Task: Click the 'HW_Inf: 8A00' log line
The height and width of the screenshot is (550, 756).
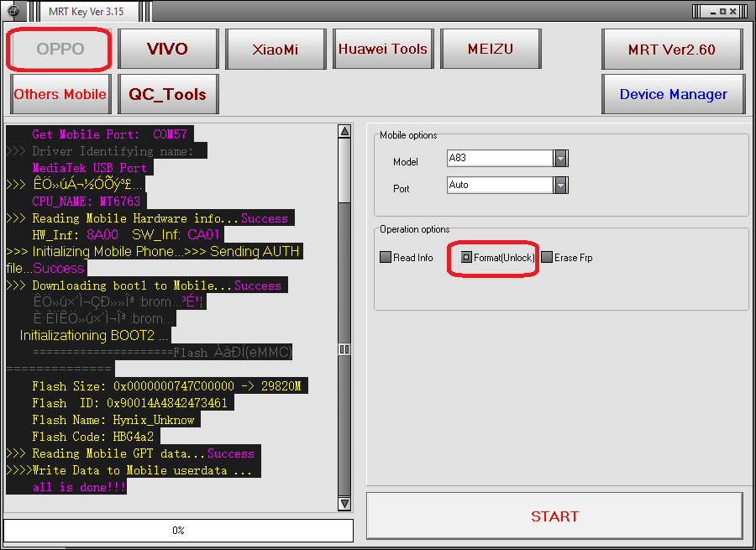Action: tap(125, 235)
